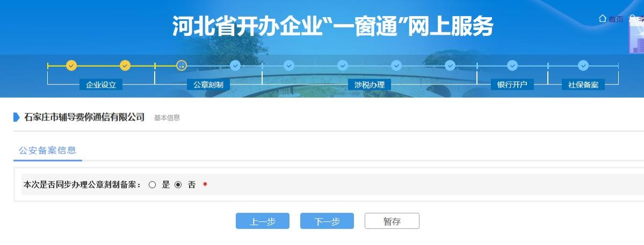Open the user profile icon beside 首页
This screenshot has width=644, height=245.
click(633, 19)
